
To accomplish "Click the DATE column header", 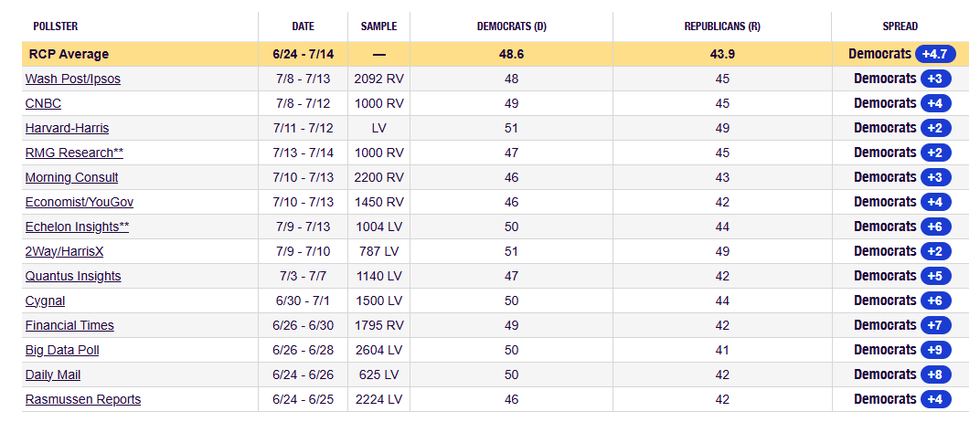I will (304, 26).
